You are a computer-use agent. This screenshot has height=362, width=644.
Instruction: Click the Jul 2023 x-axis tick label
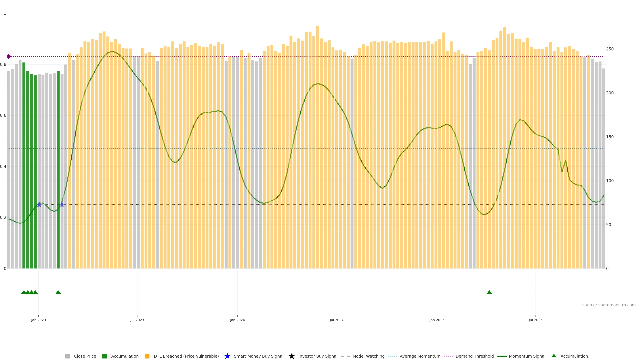point(137,320)
